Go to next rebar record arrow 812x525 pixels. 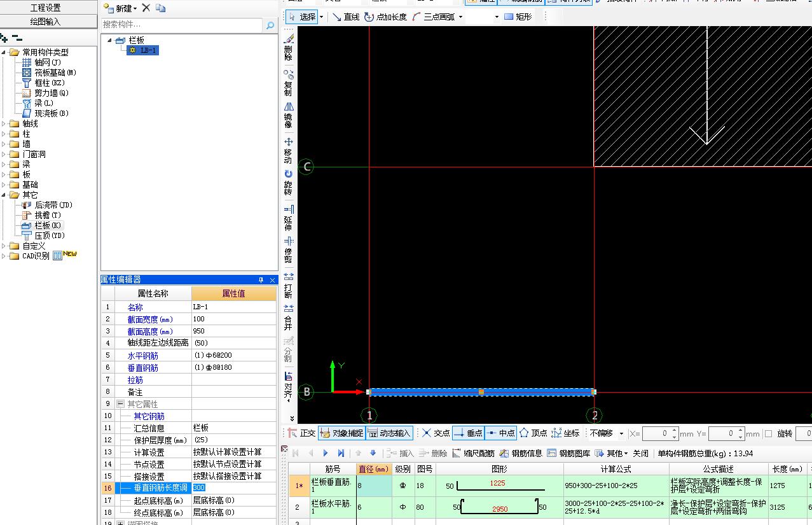point(326,453)
